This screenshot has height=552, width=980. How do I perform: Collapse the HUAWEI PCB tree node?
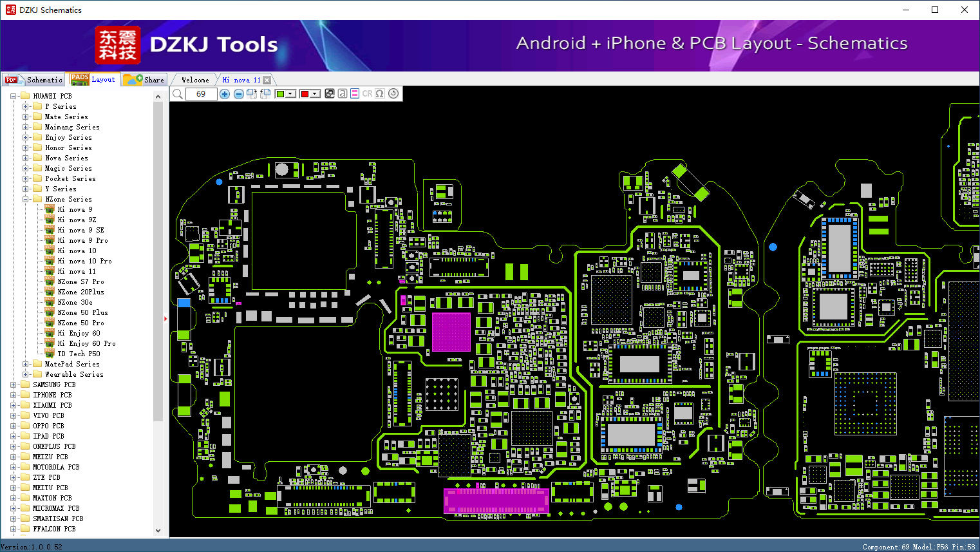[14, 96]
